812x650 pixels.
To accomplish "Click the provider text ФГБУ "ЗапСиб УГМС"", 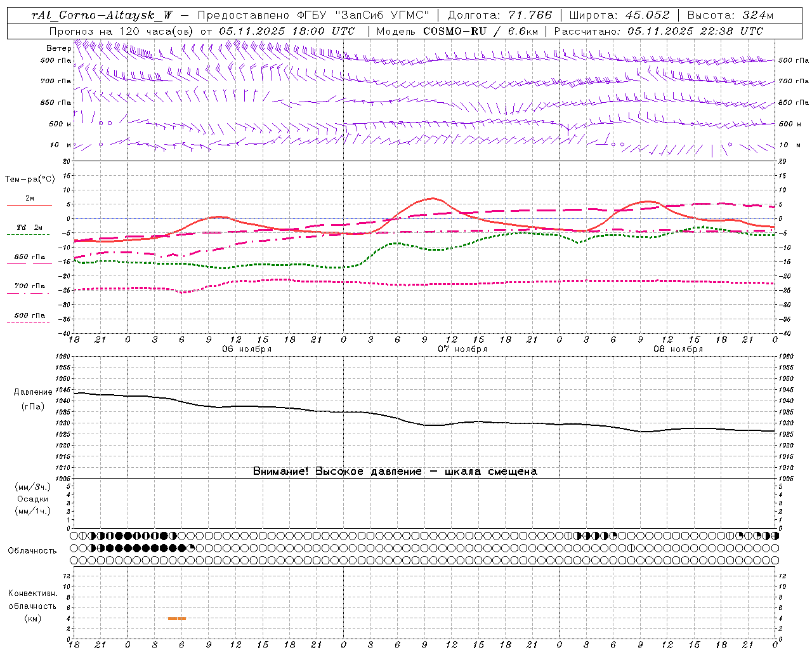I will (x=363, y=16).
